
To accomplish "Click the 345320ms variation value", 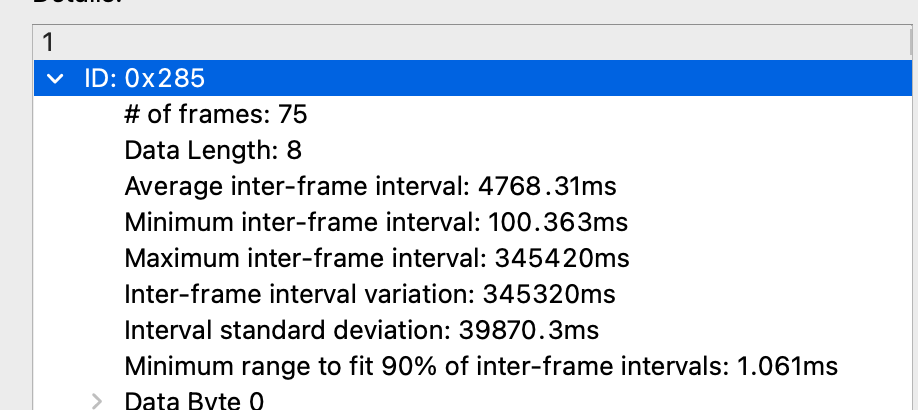I will tap(548, 295).
